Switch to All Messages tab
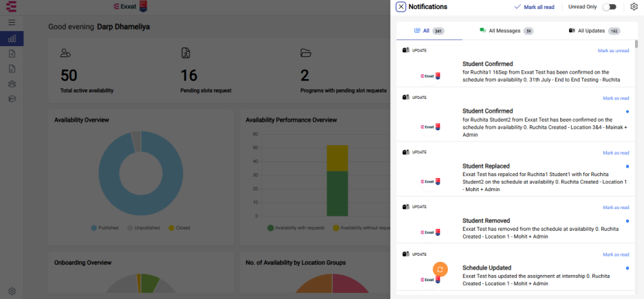The width and height of the screenshot is (644, 299). [x=506, y=31]
